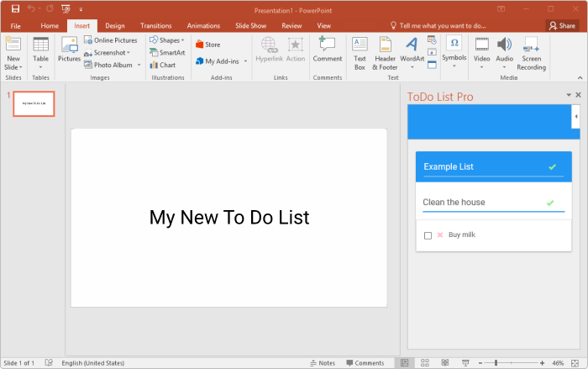Switch to the Slide Show tab
This screenshot has width=588, height=369.
250,26
